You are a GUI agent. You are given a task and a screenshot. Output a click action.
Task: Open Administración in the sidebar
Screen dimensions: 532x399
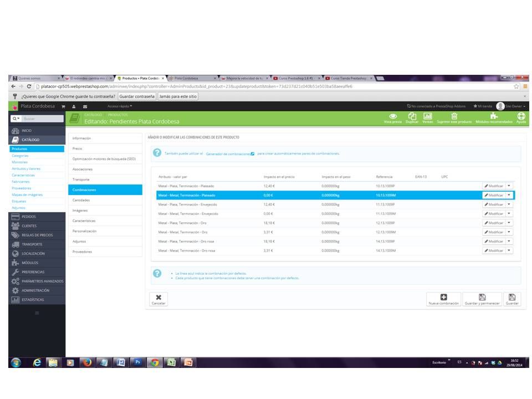click(37, 290)
